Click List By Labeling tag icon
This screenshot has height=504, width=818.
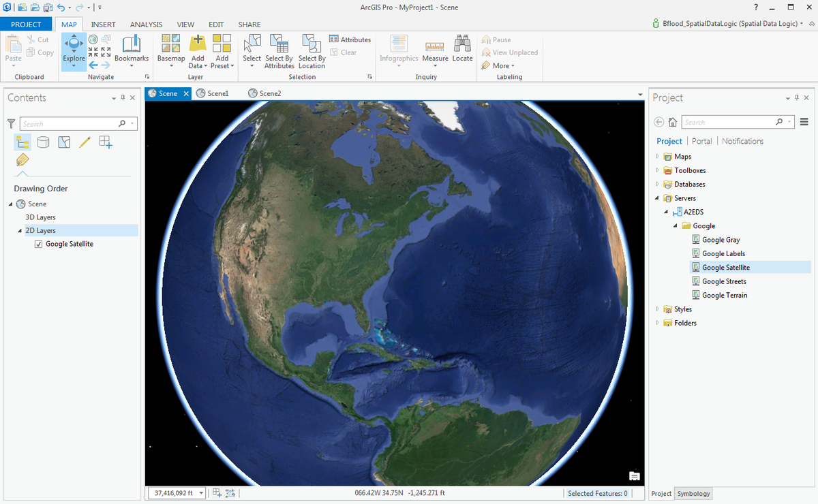tap(22, 161)
